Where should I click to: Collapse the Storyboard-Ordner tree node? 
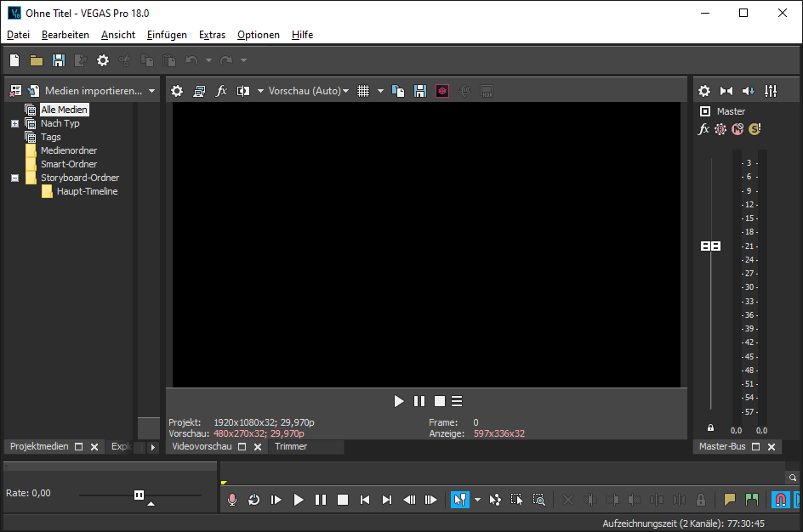[14, 178]
